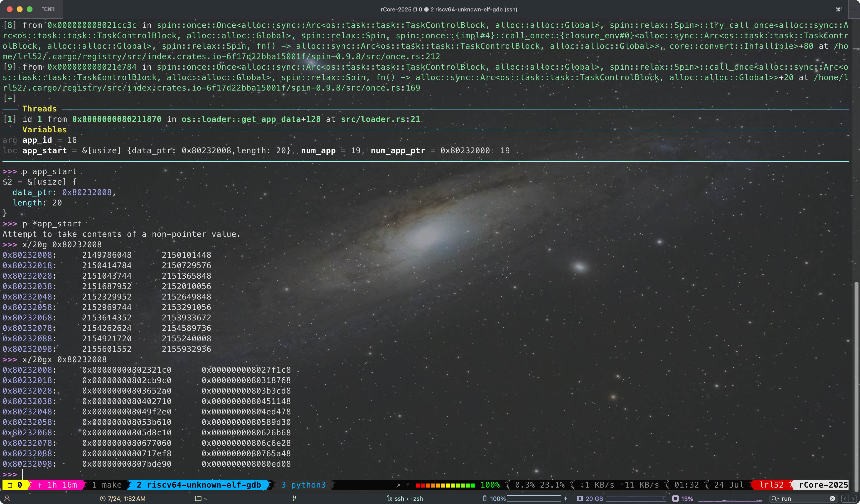Click the job tree icon beside ssh
860x504 pixels.
pos(389,499)
